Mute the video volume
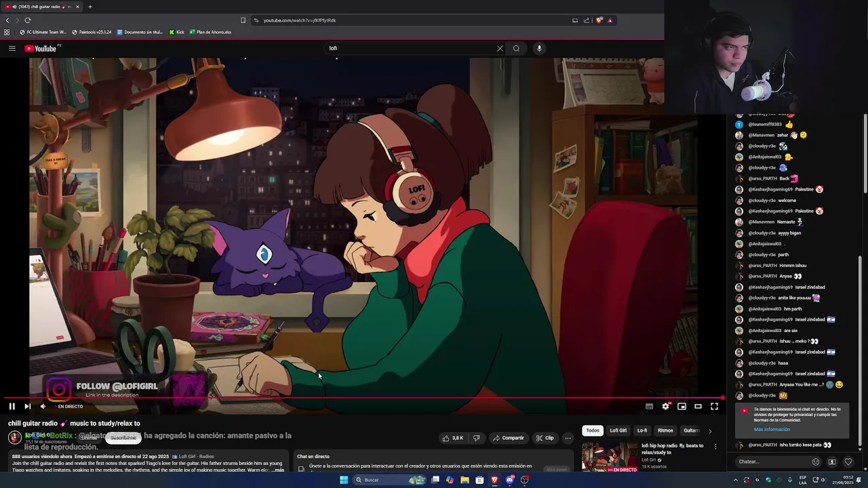 coord(43,406)
